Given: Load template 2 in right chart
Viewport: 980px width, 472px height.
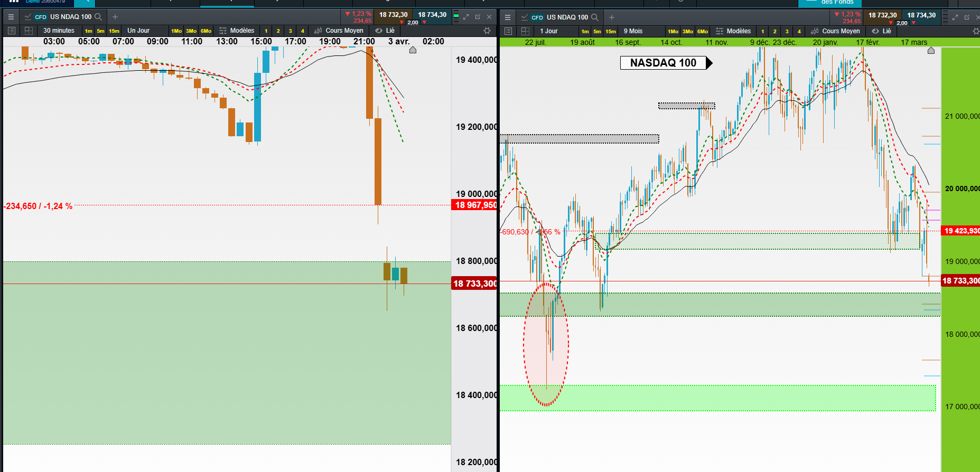Looking at the screenshot, I should click(x=775, y=31).
